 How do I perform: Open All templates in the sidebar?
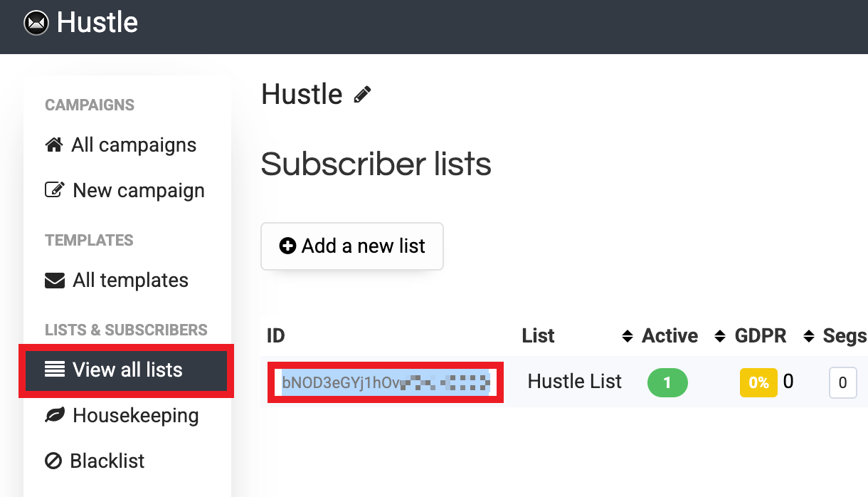[117, 280]
